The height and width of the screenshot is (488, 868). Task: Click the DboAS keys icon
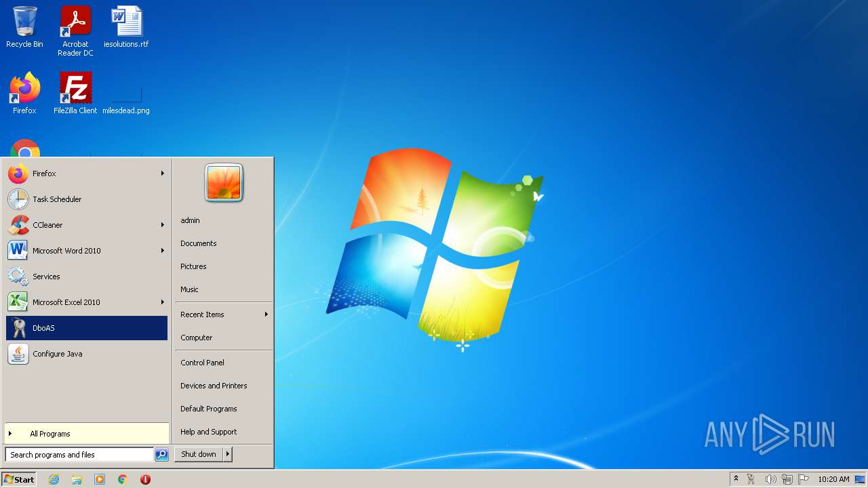pos(18,328)
